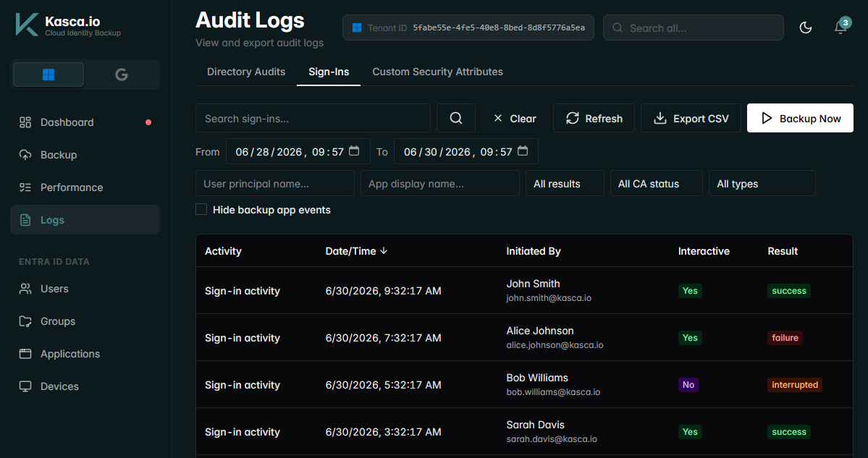Open the All results dropdown

pyautogui.click(x=565, y=184)
